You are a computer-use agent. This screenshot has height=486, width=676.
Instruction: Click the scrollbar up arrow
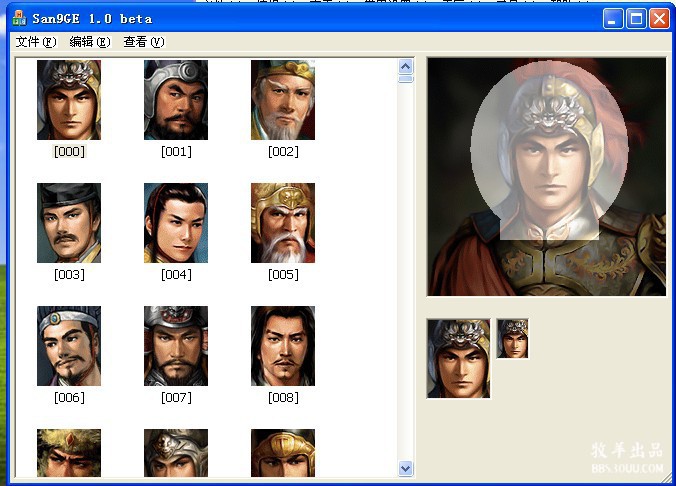tap(406, 66)
